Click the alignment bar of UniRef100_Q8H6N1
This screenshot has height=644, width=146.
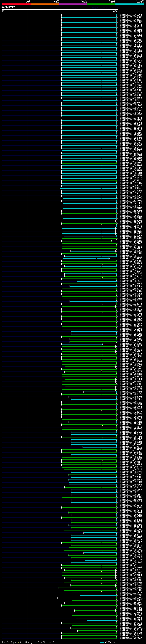(x=87, y=241)
